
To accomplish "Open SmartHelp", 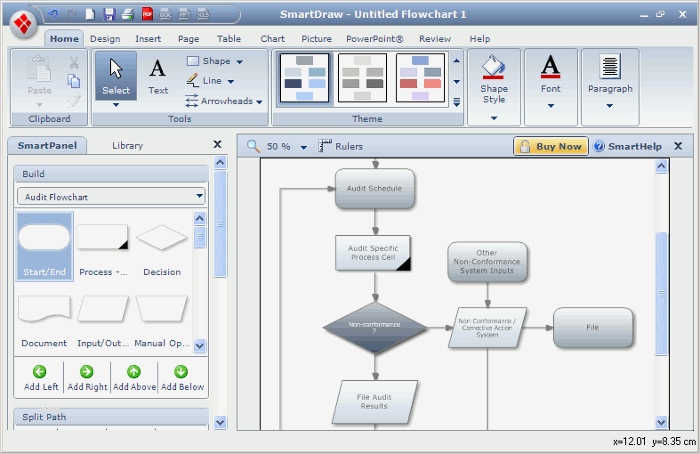I will point(627,146).
